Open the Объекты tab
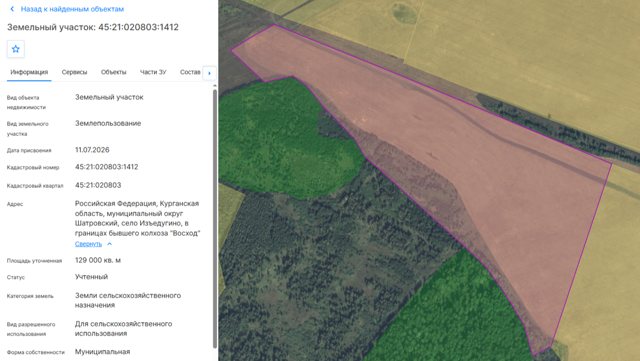The image size is (640, 361). [x=113, y=72]
